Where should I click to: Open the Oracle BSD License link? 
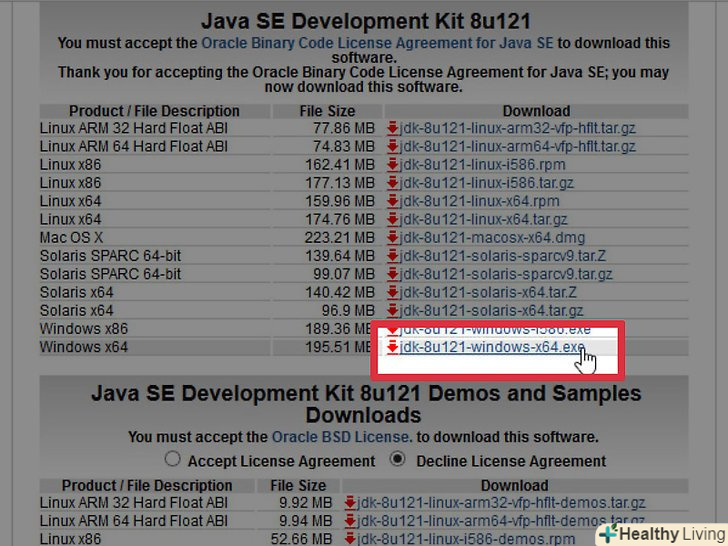[340, 437]
